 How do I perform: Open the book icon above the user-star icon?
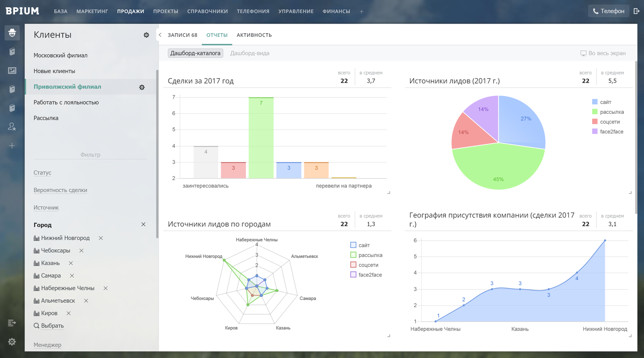point(12,108)
